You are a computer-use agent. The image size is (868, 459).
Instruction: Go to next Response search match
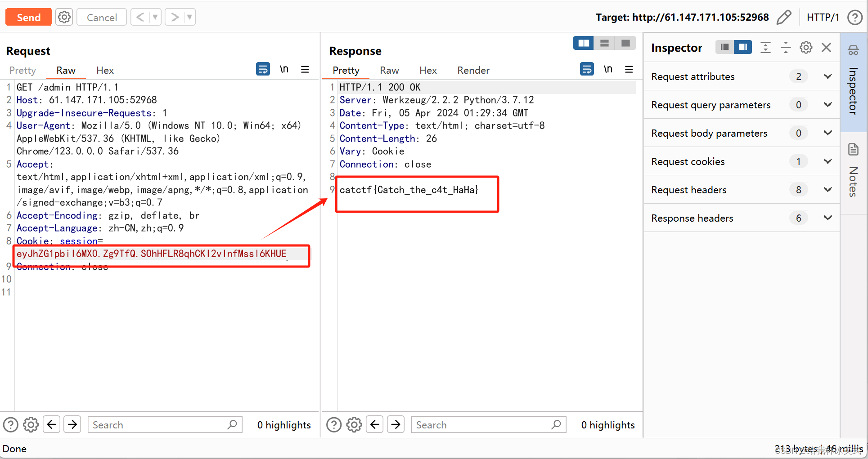click(396, 424)
